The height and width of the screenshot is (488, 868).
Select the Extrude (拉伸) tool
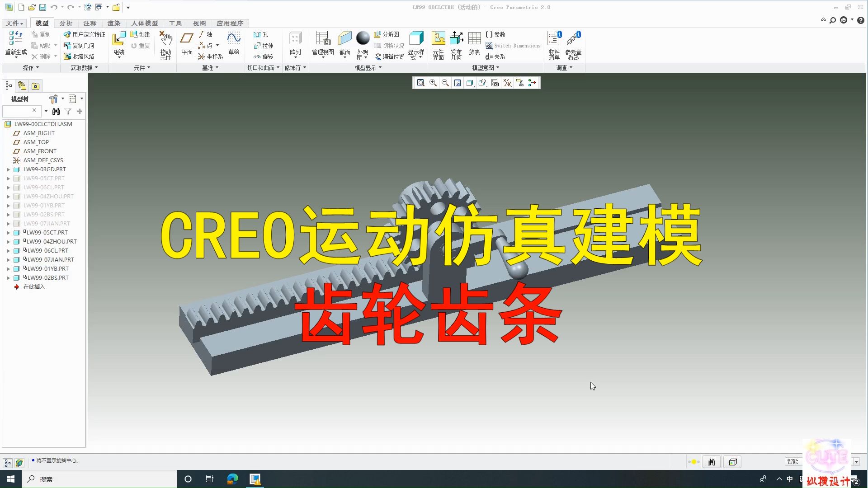click(264, 46)
